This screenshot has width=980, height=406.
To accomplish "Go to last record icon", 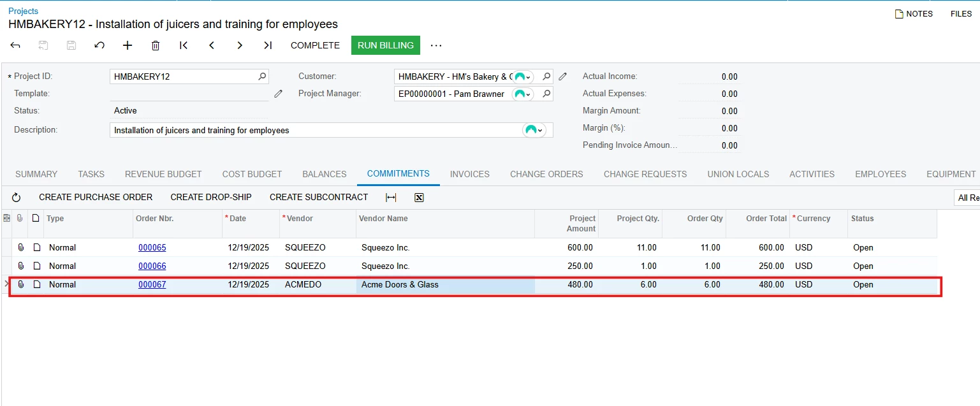I will 268,45.
